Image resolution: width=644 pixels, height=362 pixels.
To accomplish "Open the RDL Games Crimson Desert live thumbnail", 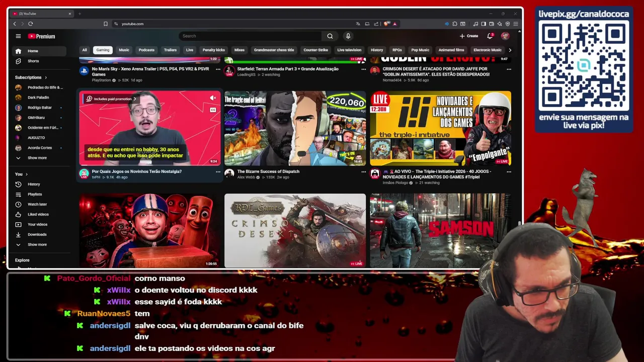I will coord(295,230).
